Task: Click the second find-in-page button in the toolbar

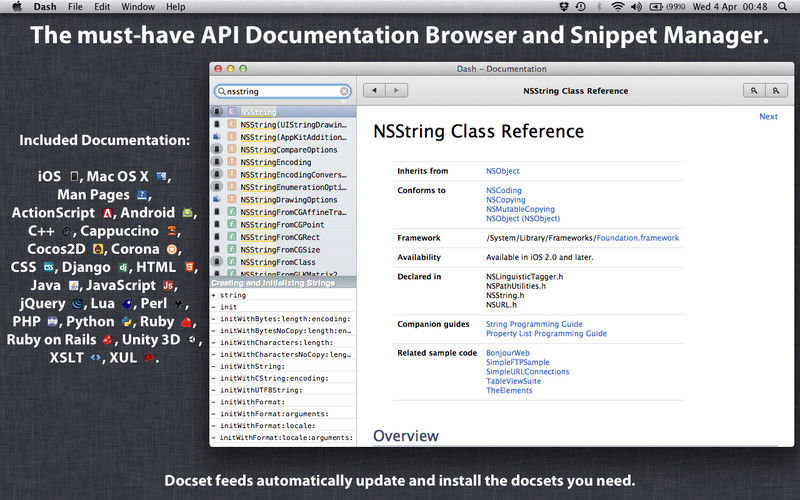Action: pos(777,91)
